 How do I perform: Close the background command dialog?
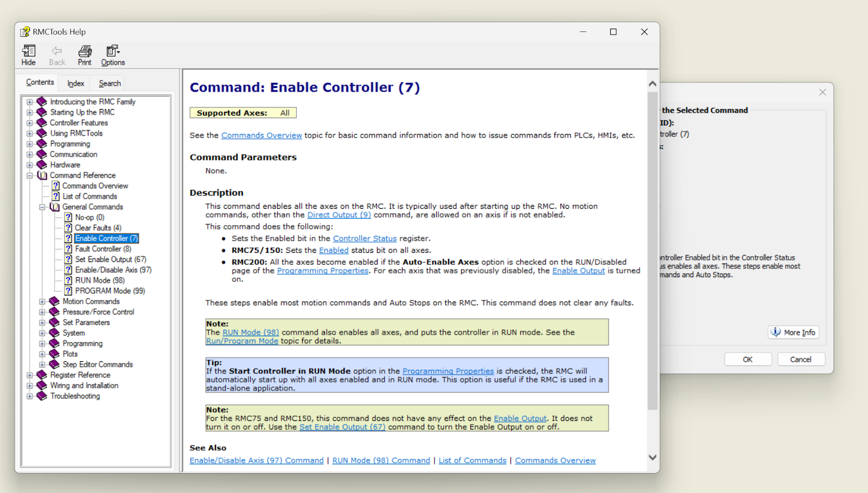822,92
